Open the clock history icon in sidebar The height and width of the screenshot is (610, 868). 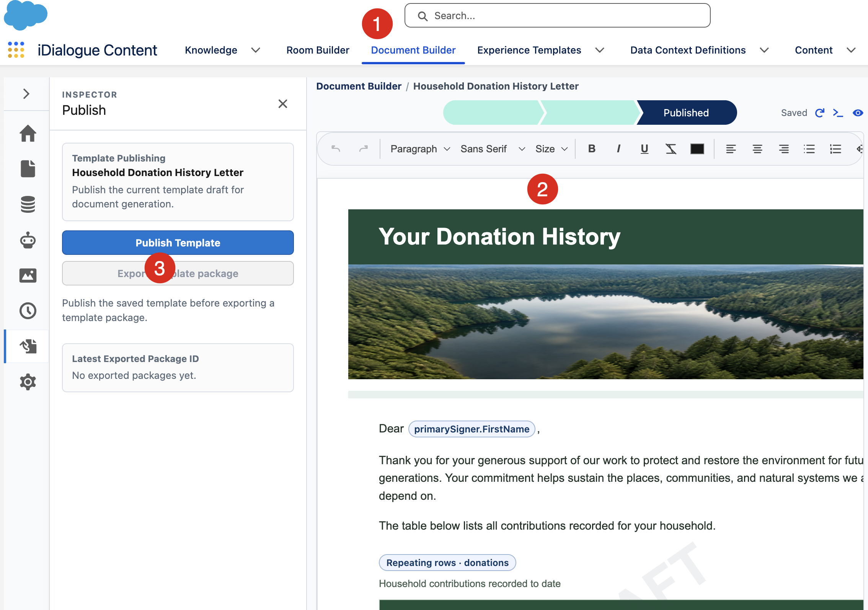[x=28, y=310]
